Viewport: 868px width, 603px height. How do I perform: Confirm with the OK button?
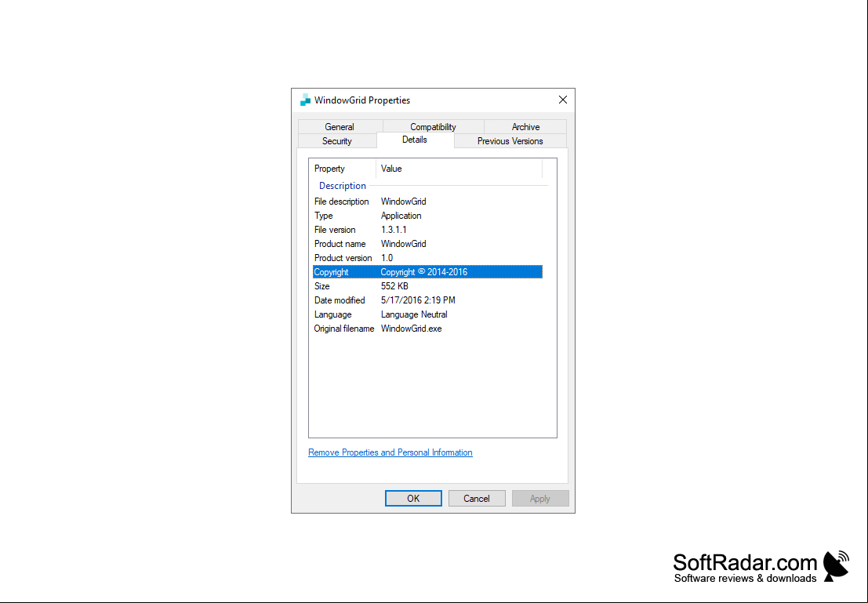click(x=413, y=499)
